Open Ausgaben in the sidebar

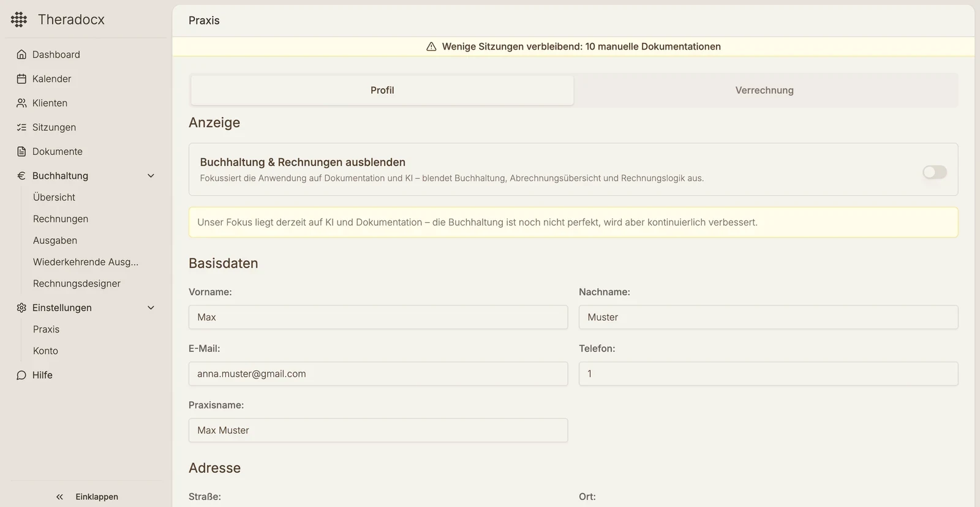click(55, 240)
